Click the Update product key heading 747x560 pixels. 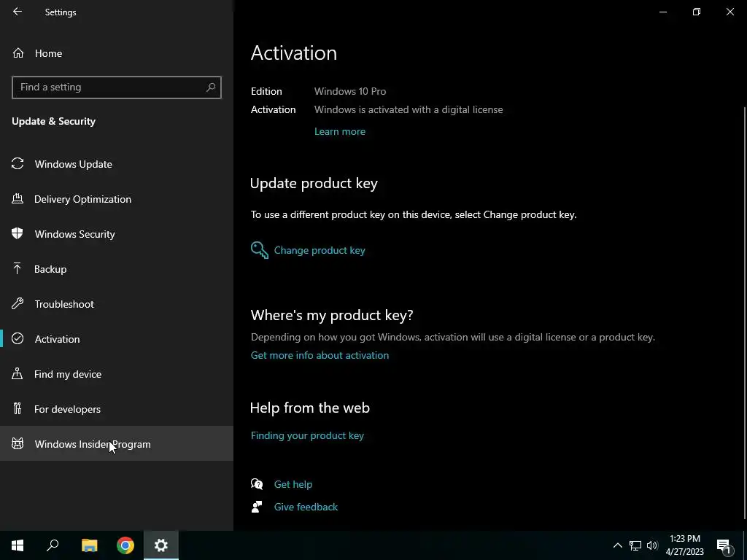coord(314,183)
